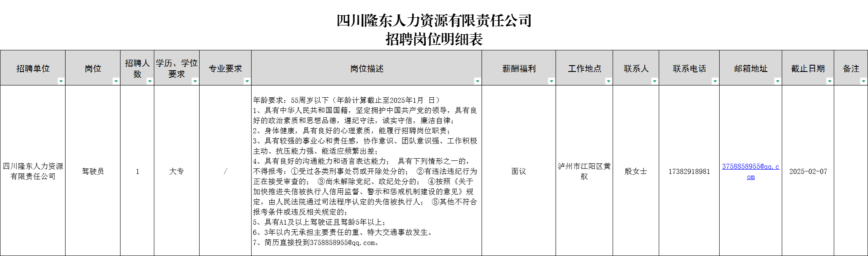
Task: Open the 招聘单位 column filter dropdown
Action: (61, 81)
